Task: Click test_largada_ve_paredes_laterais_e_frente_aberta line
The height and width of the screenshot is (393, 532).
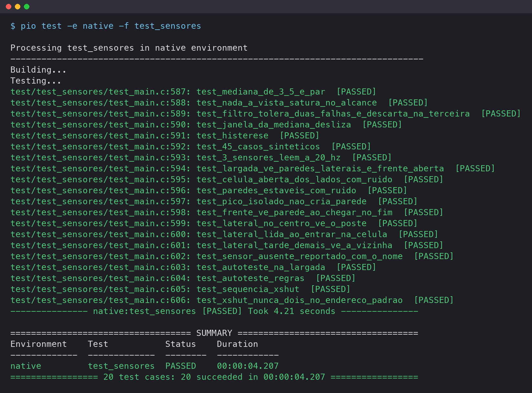Action: pyautogui.click(x=253, y=169)
